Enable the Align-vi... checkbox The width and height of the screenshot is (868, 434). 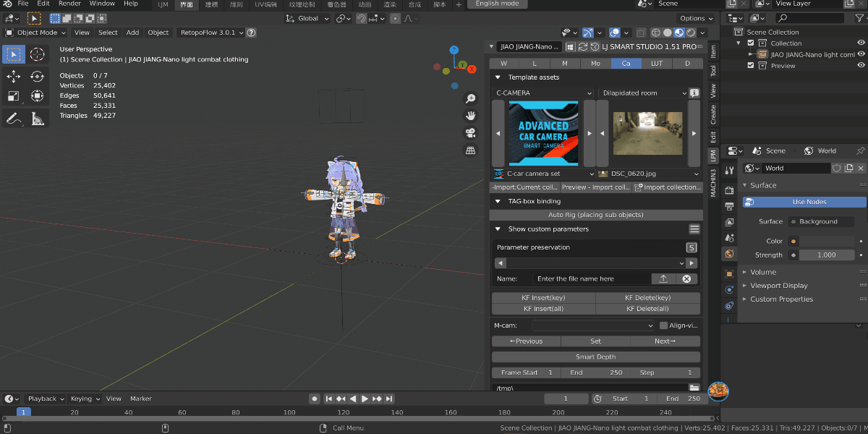tap(663, 325)
